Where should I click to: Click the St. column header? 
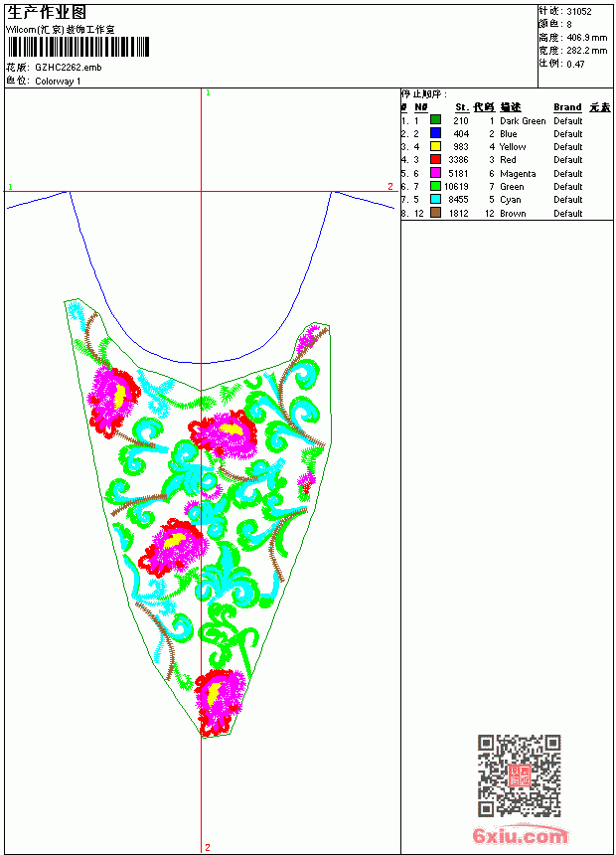tap(462, 107)
